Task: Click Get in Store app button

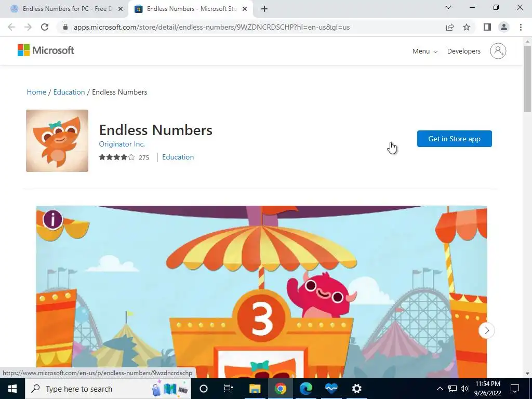Action: click(x=454, y=139)
